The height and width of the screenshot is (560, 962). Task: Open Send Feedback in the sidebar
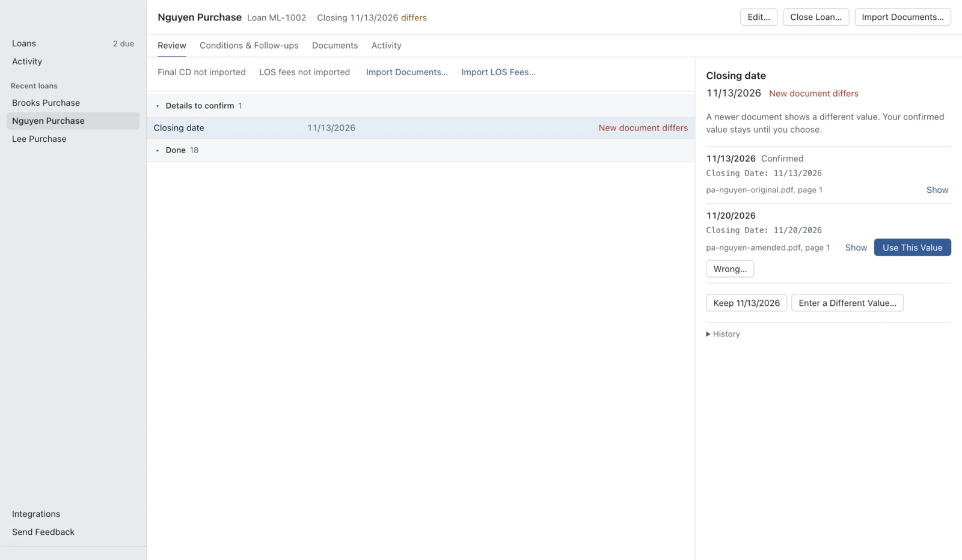click(43, 532)
